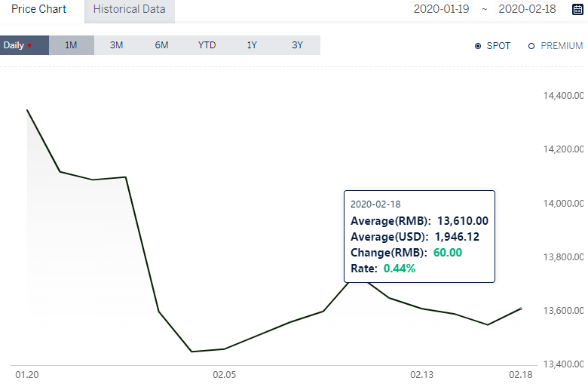Choose the 1M time range
This screenshot has width=588, height=387.
pyautogui.click(x=72, y=45)
